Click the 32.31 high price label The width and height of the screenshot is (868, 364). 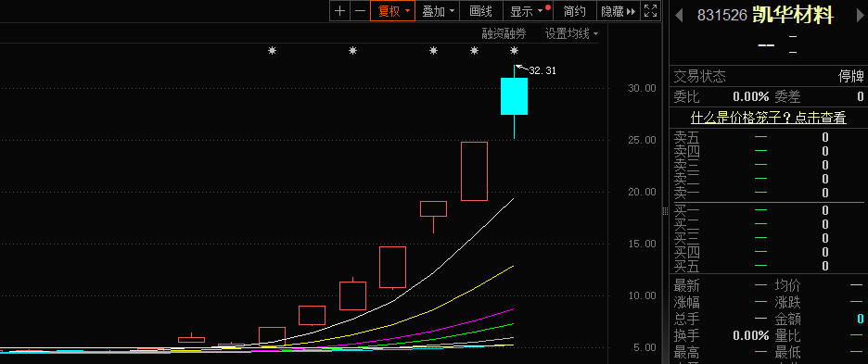542,70
